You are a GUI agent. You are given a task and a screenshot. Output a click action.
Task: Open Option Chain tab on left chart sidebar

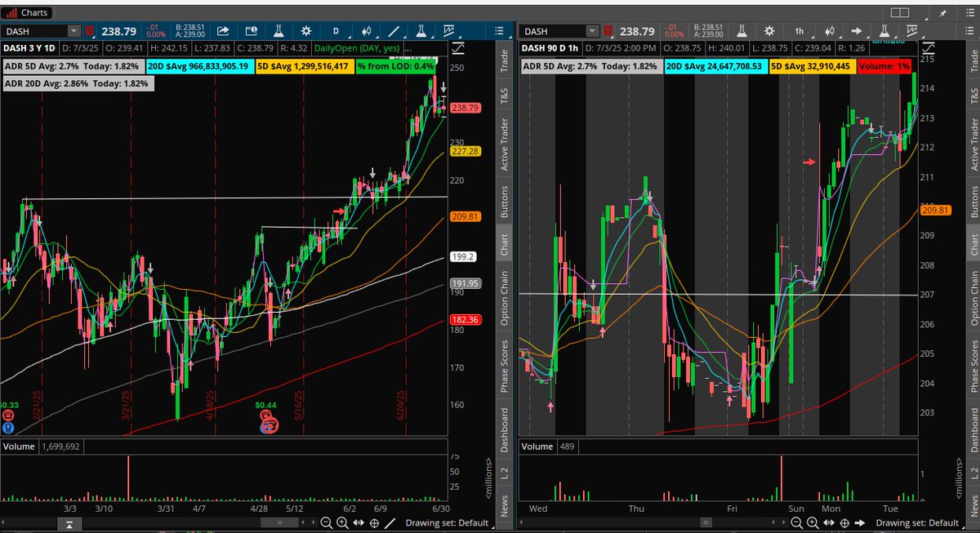click(504, 298)
